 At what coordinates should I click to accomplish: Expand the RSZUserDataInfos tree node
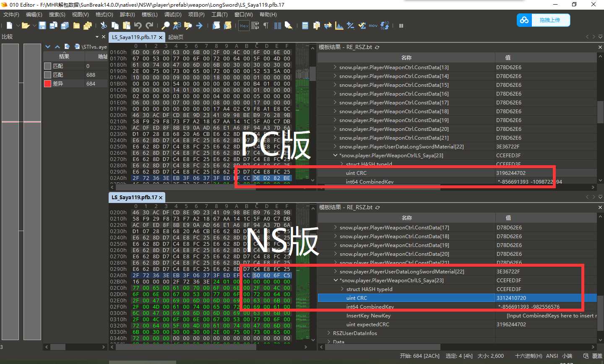[328, 333]
